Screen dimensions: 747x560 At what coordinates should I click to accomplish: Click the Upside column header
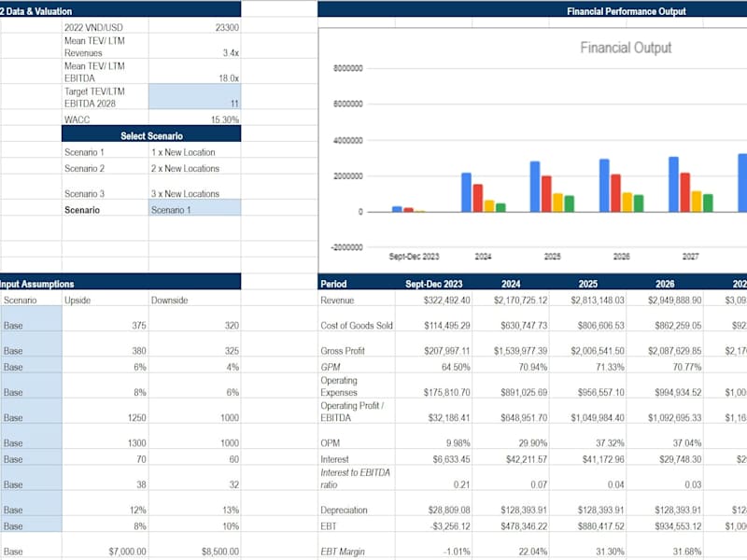[x=78, y=301]
